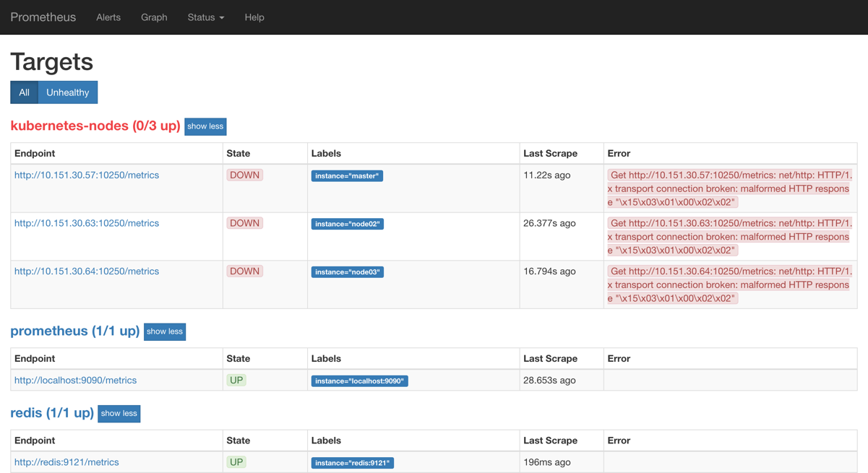Collapse redis group with show less
The image size is (868, 473).
[119, 414]
